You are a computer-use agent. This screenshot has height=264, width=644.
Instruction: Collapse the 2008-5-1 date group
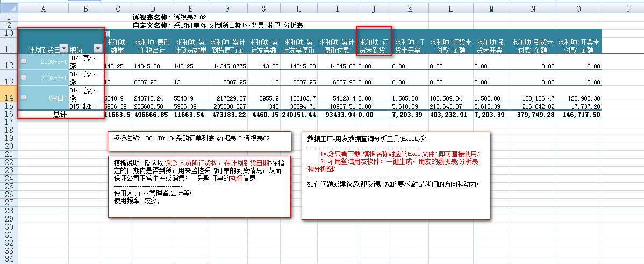pyautogui.click(x=23, y=61)
